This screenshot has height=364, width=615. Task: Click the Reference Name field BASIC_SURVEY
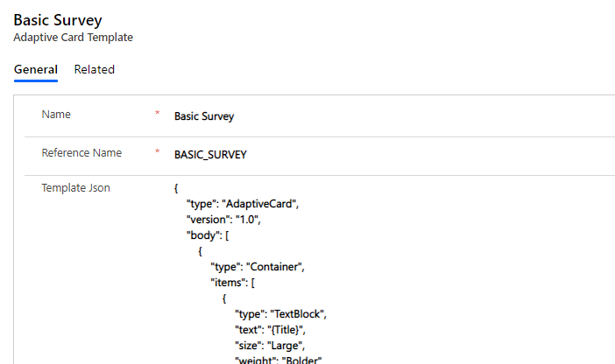210,154
